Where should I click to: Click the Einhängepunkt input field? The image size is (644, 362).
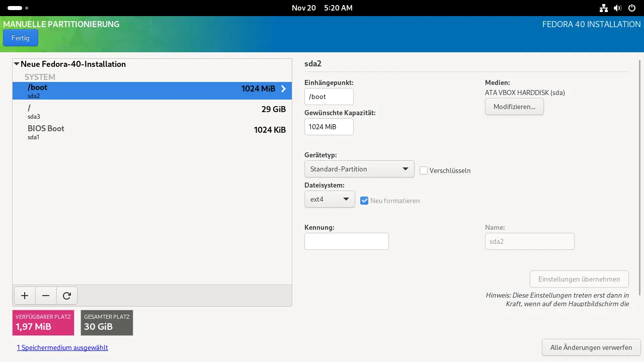(329, 97)
